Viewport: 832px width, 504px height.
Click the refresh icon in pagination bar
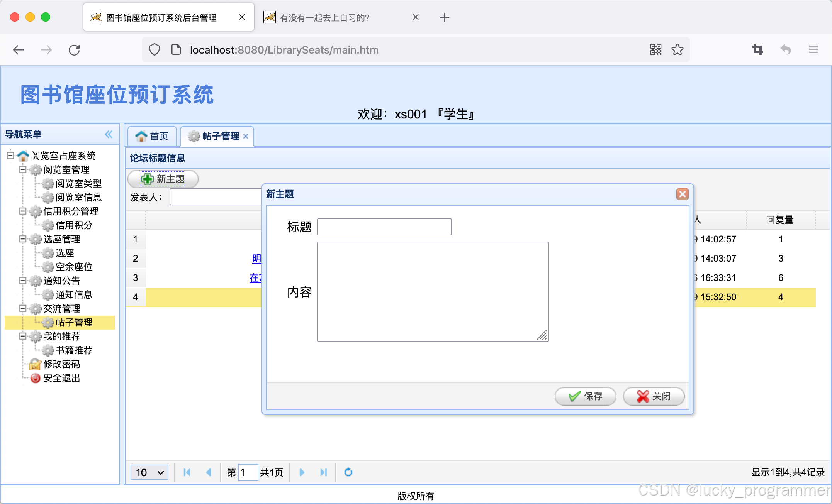[348, 472]
